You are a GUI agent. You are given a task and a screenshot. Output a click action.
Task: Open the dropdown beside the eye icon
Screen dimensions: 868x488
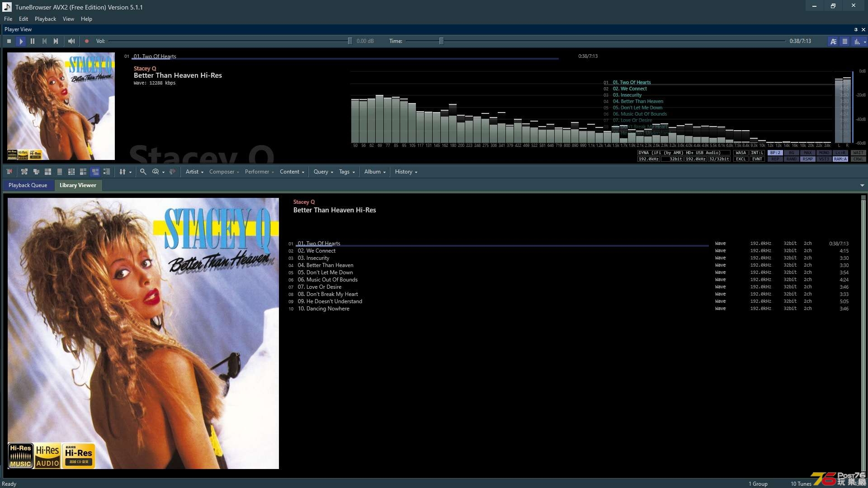(163, 172)
